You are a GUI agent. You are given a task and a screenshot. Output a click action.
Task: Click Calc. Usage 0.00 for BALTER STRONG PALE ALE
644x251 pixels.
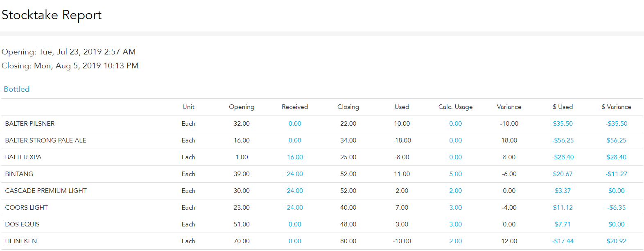(x=456, y=140)
